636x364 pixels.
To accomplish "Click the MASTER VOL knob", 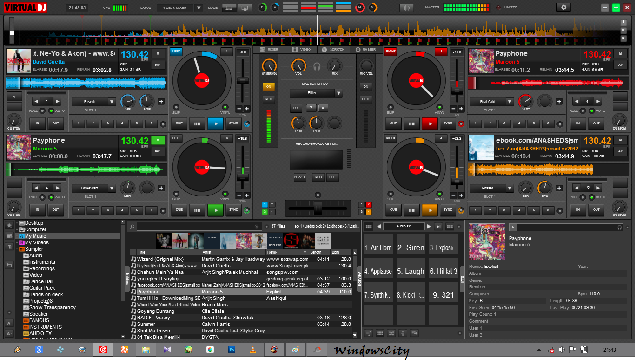I will pos(269,65).
